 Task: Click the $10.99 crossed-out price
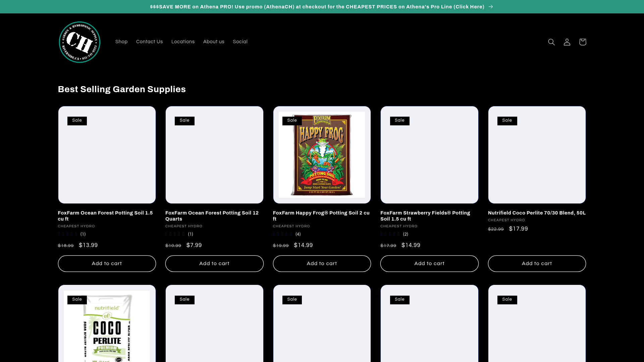[x=173, y=246]
